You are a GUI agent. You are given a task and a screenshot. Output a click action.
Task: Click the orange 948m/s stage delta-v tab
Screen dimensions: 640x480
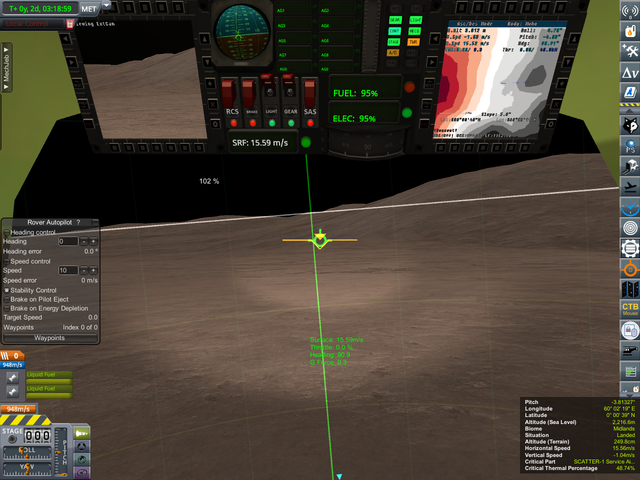tap(18, 409)
